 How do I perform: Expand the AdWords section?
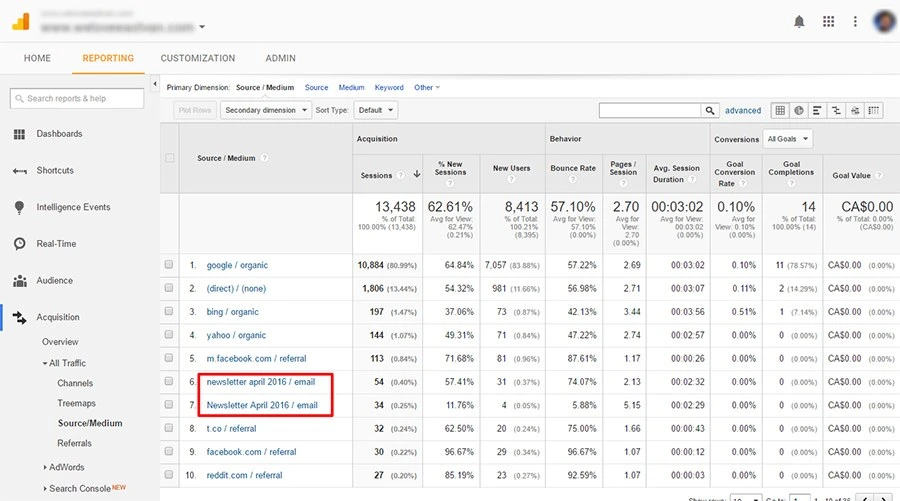pyautogui.click(x=45, y=467)
